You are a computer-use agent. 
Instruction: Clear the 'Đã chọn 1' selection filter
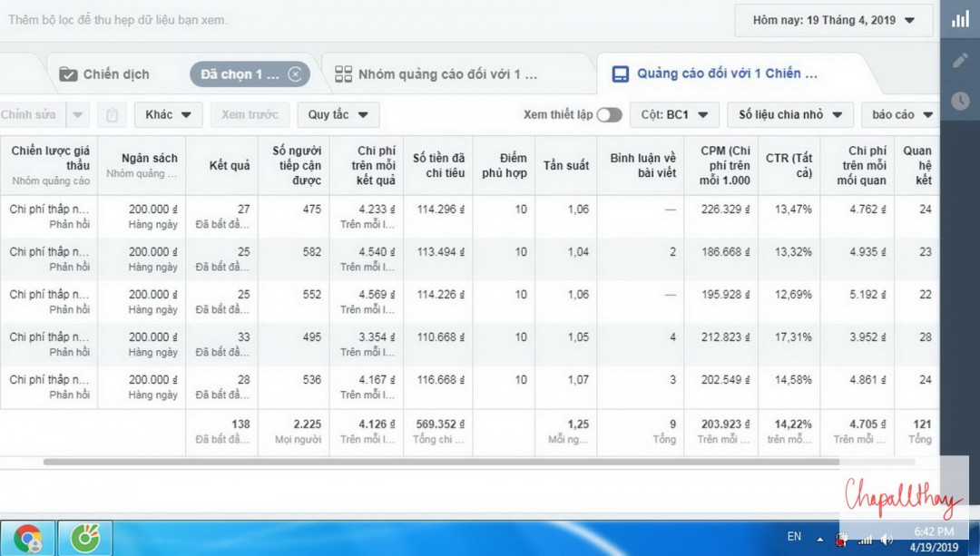coord(295,74)
